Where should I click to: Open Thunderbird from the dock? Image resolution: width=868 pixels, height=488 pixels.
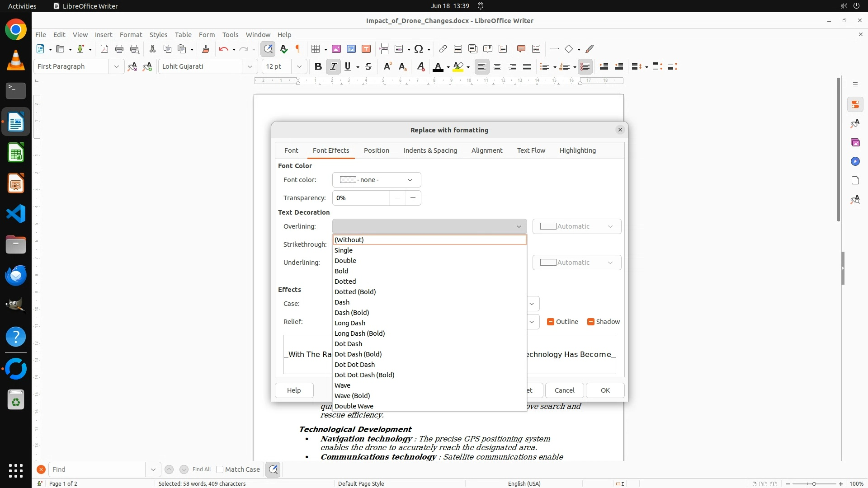pos(16,275)
